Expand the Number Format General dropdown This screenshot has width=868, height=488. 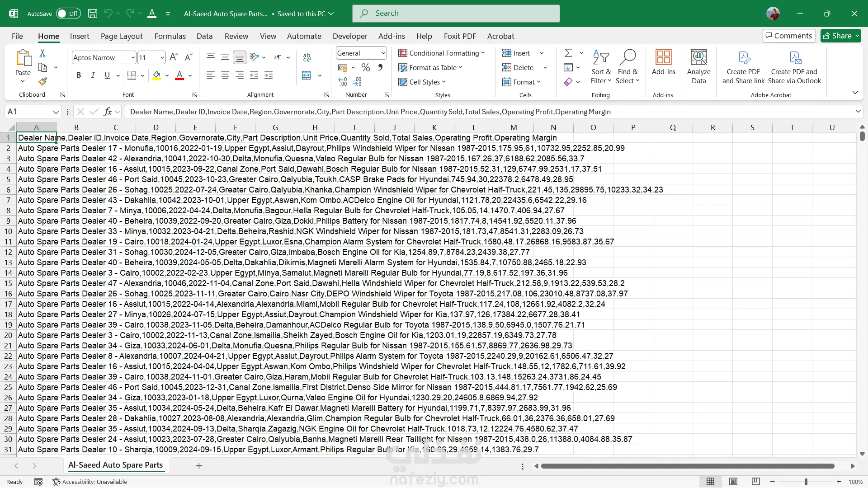click(383, 53)
